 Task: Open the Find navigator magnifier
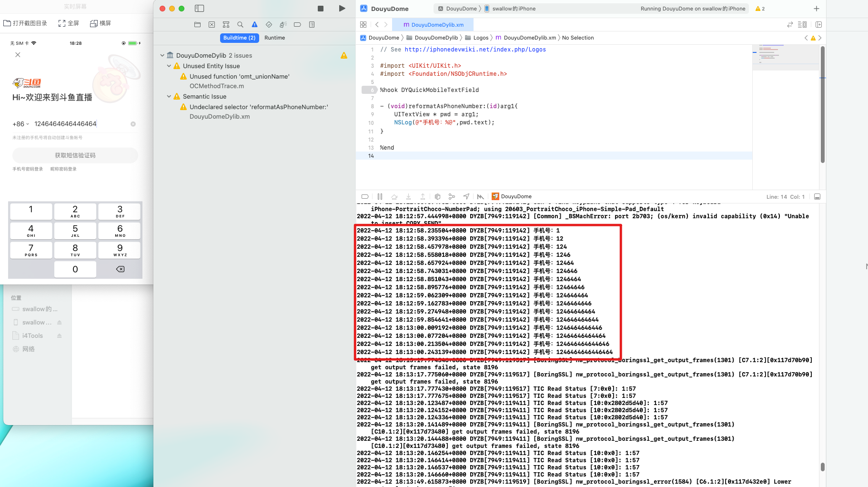click(x=241, y=24)
